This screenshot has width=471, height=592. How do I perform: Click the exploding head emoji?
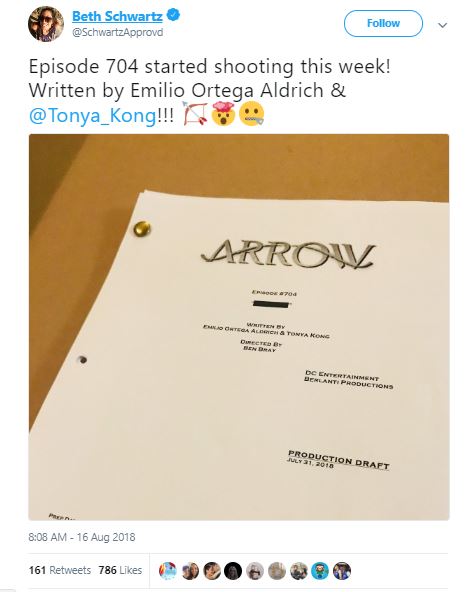(223, 114)
